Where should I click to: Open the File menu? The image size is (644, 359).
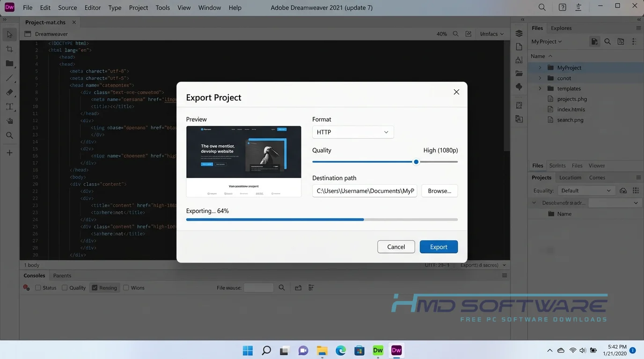click(28, 7)
